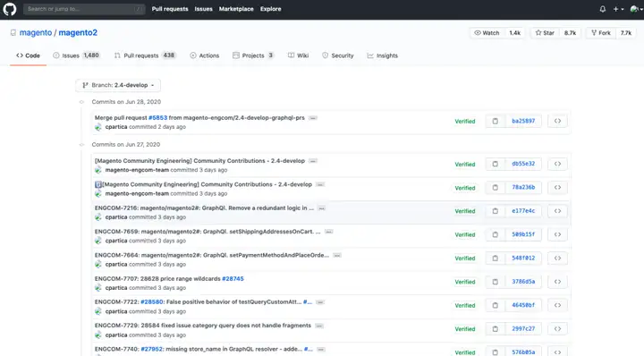Screen dimensions: 644x356
Task: Browse repository at commit 78a236b
Action: click(557, 188)
